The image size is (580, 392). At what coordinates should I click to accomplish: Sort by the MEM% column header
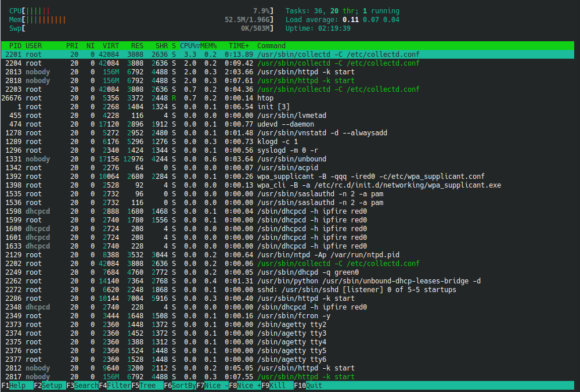click(x=208, y=45)
